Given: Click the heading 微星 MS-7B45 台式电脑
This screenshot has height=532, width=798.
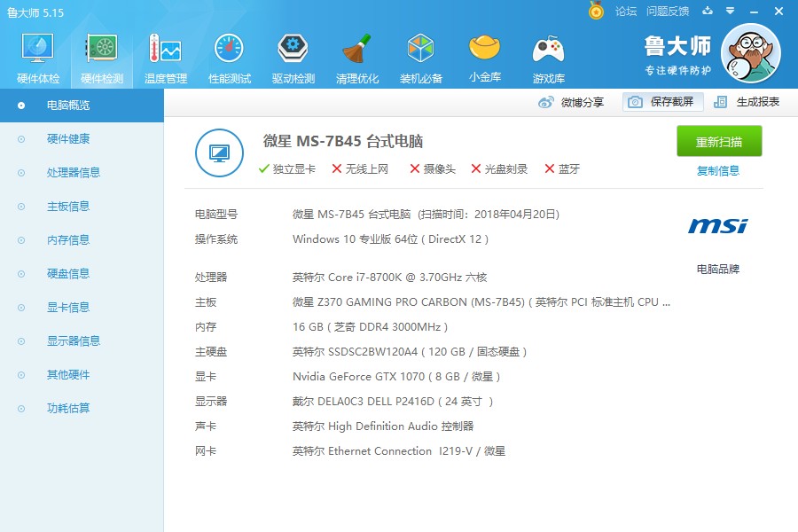Looking at the screenshot, I should pos(343,142).
